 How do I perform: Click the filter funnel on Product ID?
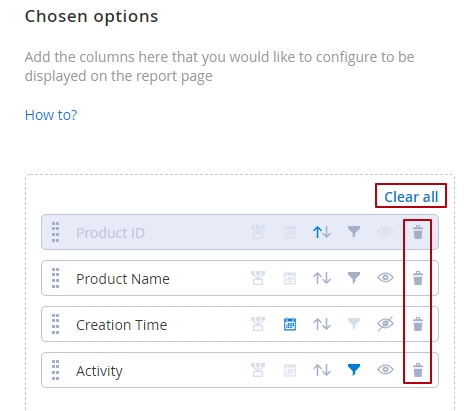point(354,232)
